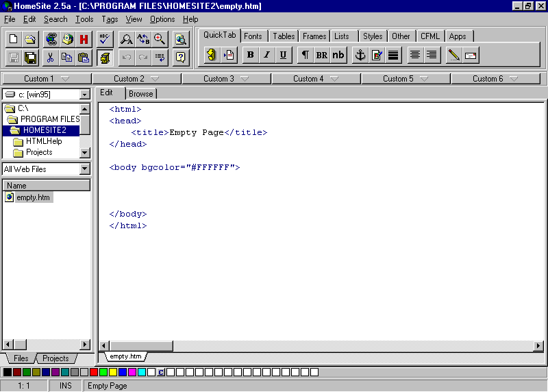Create a new document with the blank page icon
The width and height of the screenshot is (548, 392).
(x=14, y=39)
